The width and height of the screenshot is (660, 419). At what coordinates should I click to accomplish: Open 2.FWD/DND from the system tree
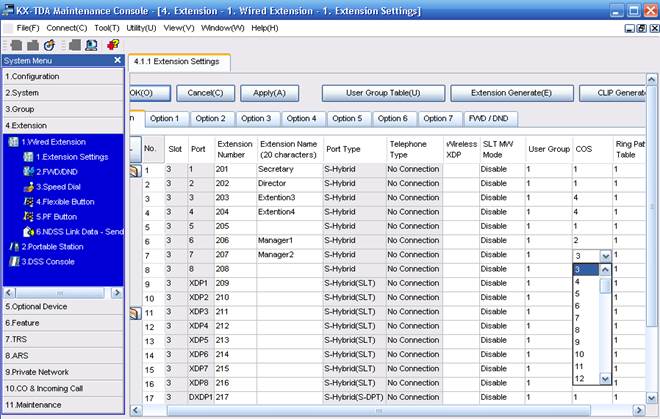point(28,172)
